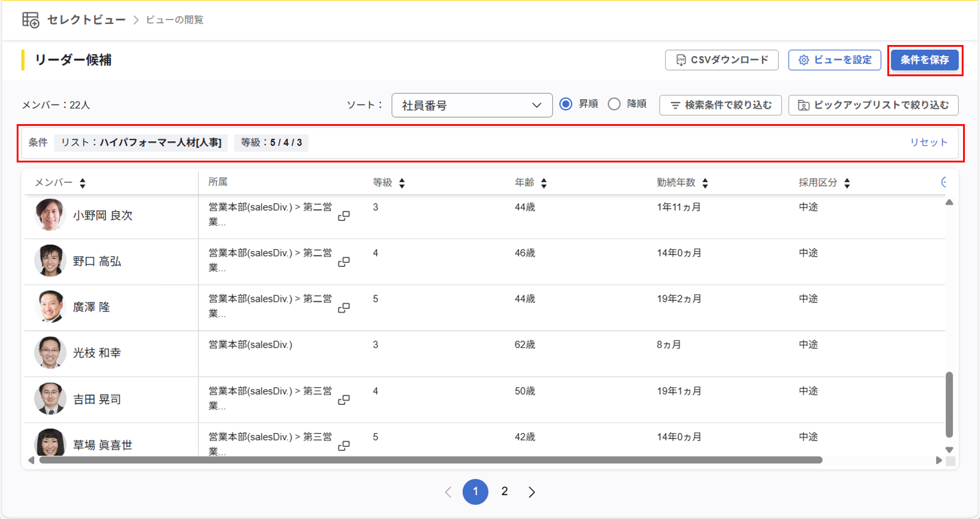Go to page 2
980x519 pixels.
[504, 492]
